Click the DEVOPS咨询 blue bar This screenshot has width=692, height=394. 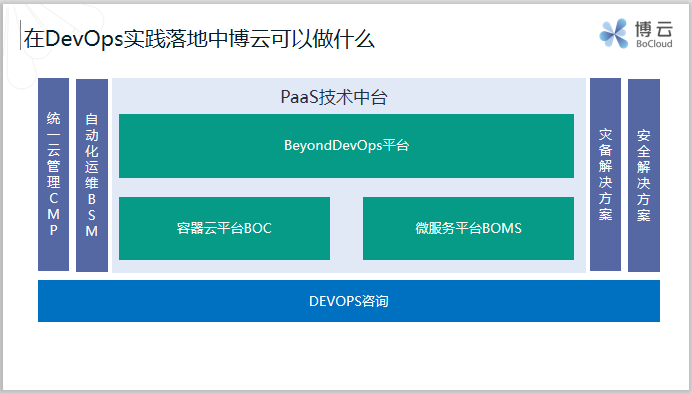349,301
